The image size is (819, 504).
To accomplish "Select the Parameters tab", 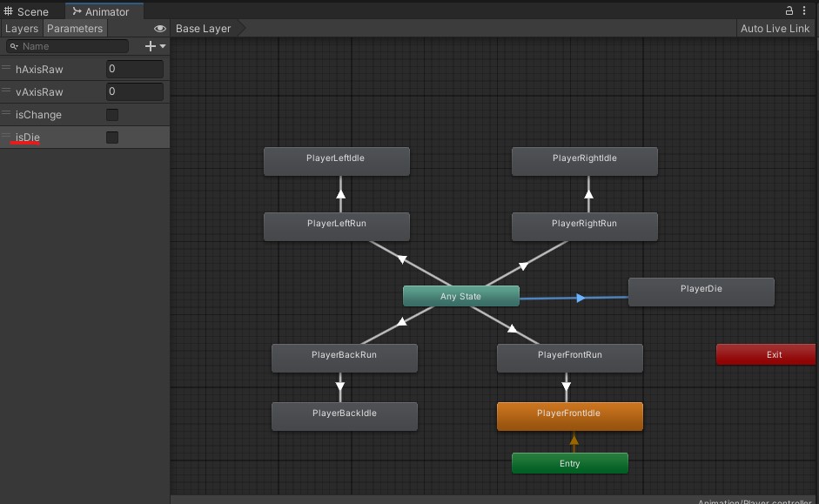I will click(75, 28).
